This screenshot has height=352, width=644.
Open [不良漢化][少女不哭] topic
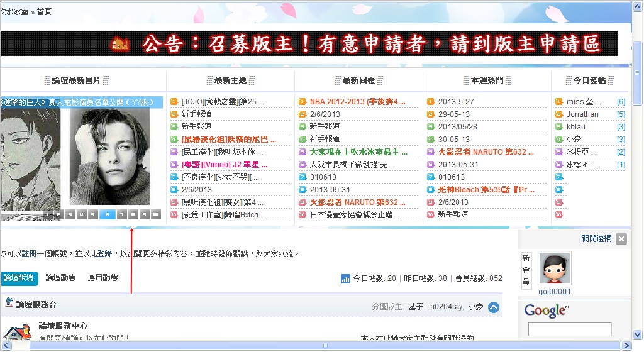(x=220, y=177)
